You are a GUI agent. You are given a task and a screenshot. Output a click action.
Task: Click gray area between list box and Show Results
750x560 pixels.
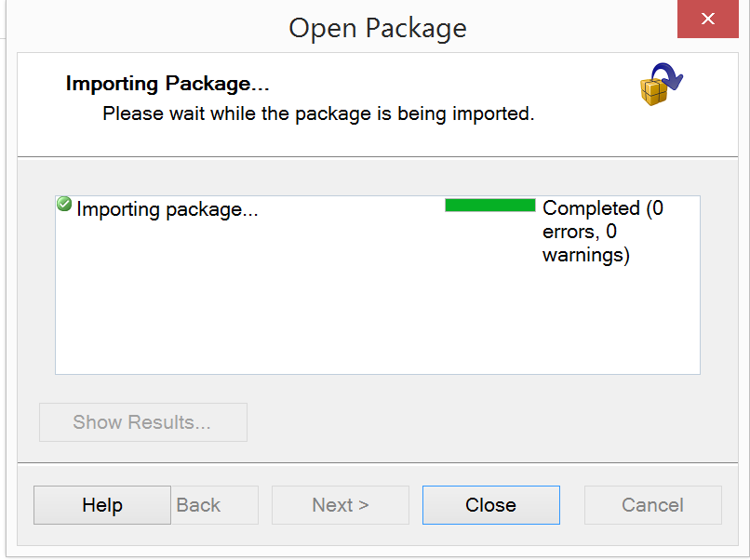tap(372, 389)
